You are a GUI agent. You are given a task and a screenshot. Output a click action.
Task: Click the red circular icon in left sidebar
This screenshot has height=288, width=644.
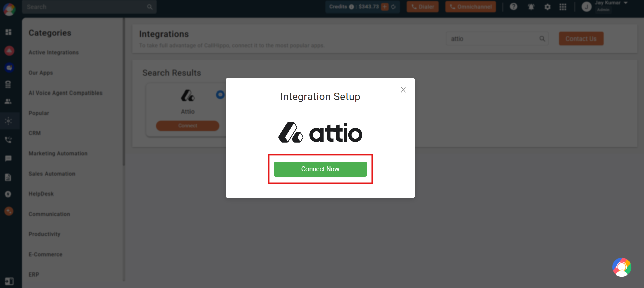coord(9,51)
